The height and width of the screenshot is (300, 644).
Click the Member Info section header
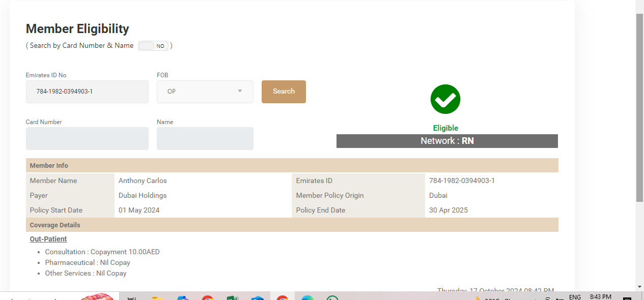coord(292,165)
